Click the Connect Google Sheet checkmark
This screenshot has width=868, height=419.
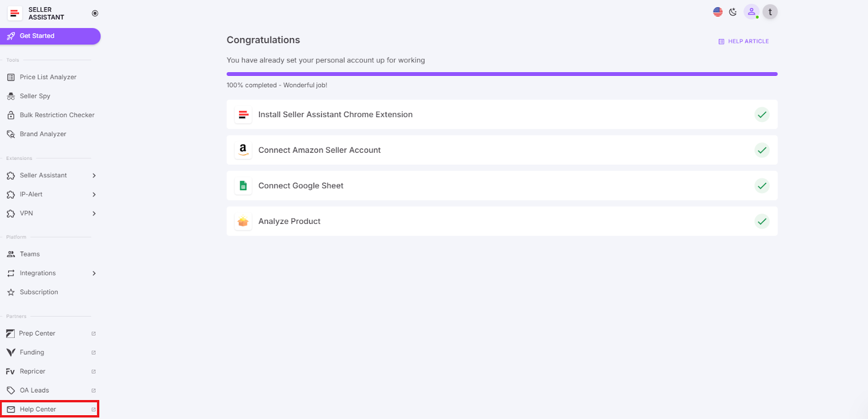pyautogui.click(x=762, y=186)
